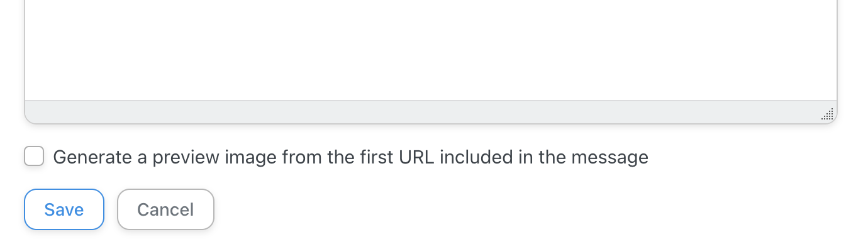Click the Save button
Viewport: 868px width, 249px height.
64,209
